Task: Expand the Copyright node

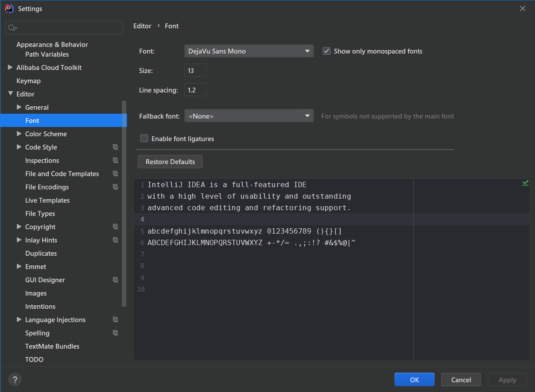Action: coord(19,227)
